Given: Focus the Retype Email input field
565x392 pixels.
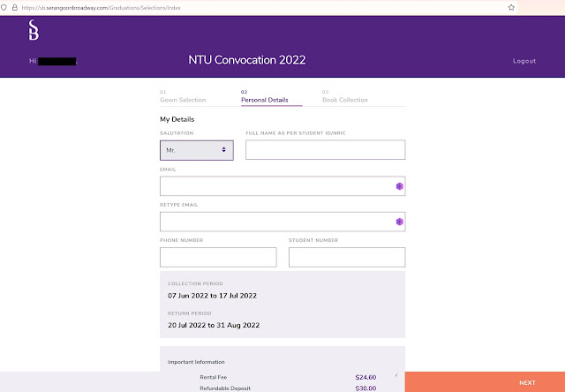Looking at the screenshot, I should pyautogui.click(x=282, y=222).
